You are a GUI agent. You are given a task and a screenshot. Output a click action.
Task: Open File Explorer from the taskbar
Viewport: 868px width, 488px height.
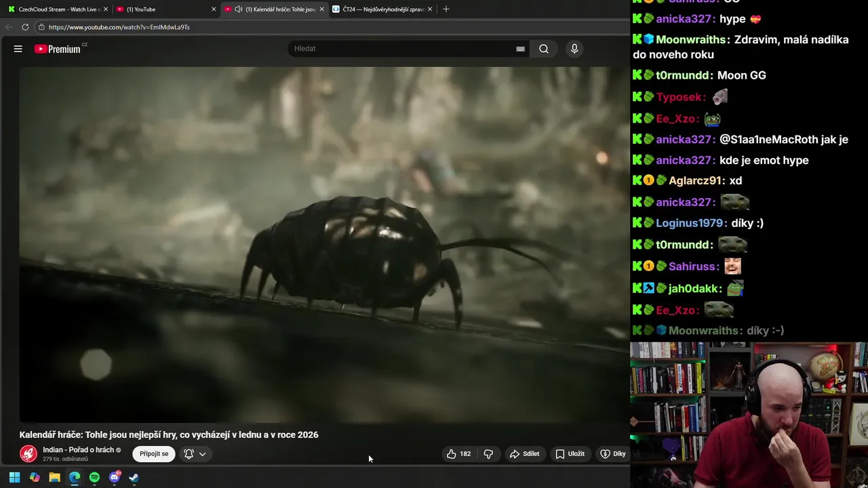tap(54, 477)
